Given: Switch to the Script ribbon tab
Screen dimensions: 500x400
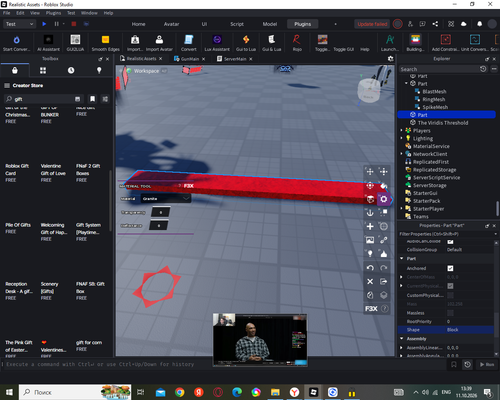Looking at the screenshot, I should click(x=237, y=24).
